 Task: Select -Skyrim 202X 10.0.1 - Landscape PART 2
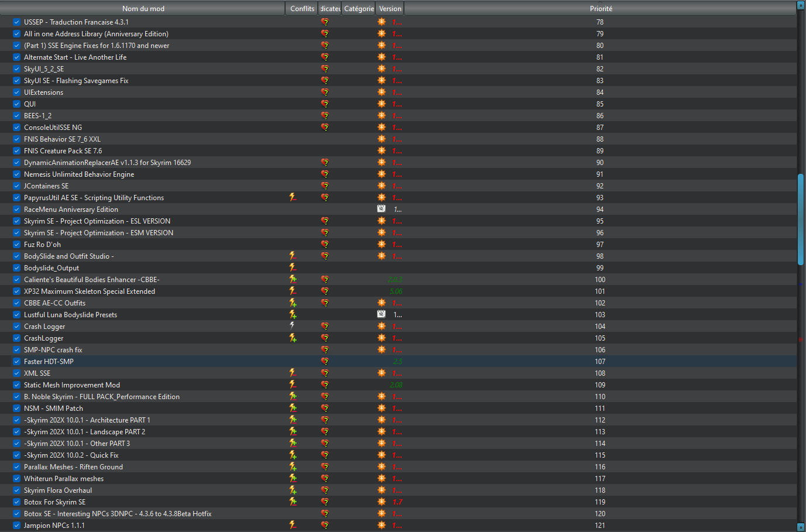(x=84, y=431)
